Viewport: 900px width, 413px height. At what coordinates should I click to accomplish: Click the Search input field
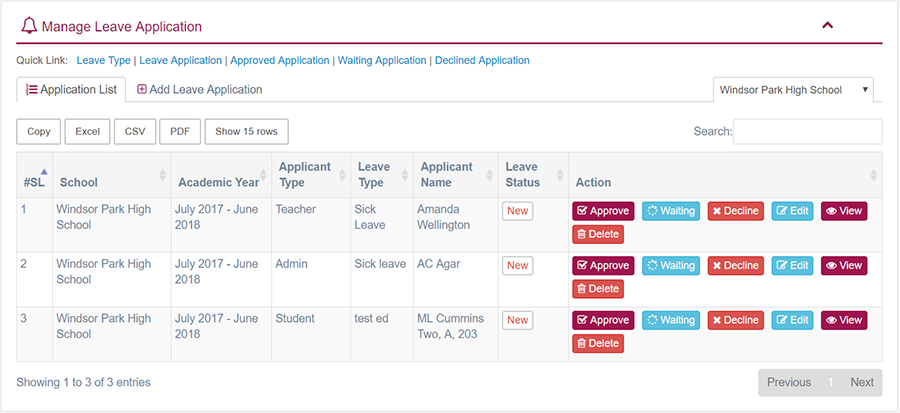807,132
